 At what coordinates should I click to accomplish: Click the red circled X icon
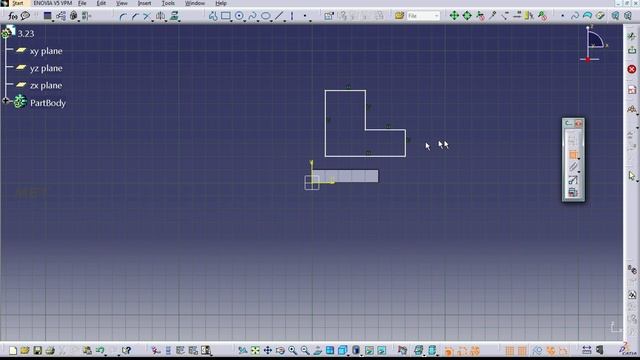point(632,69)
